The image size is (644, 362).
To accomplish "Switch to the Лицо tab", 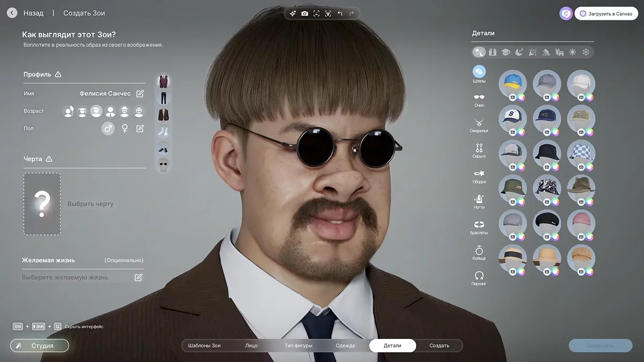I will click(x=251, y=345).
